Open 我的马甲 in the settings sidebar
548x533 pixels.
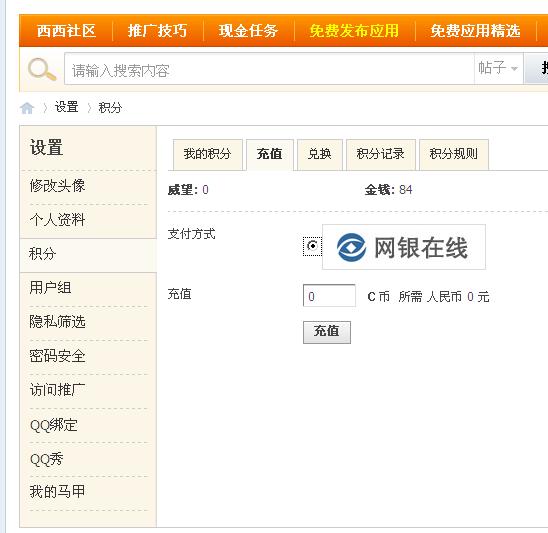(x=57, y=492)
